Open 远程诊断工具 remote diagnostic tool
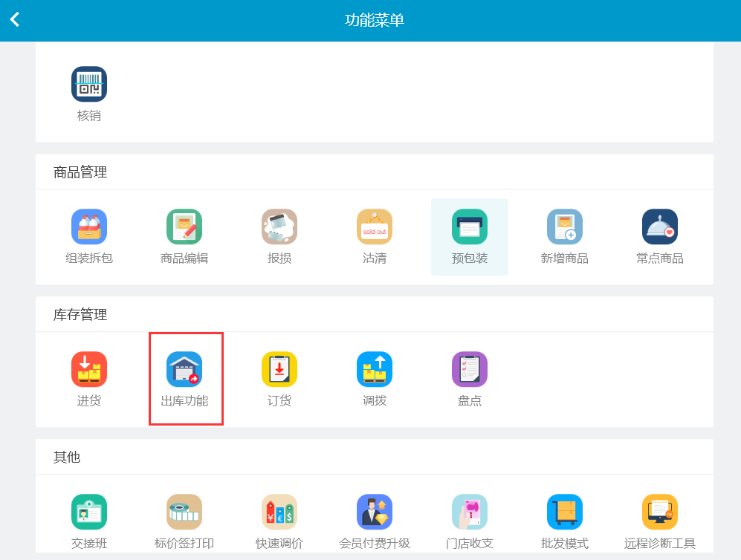The height and width of the screenshot is (560, 741). 660,522
